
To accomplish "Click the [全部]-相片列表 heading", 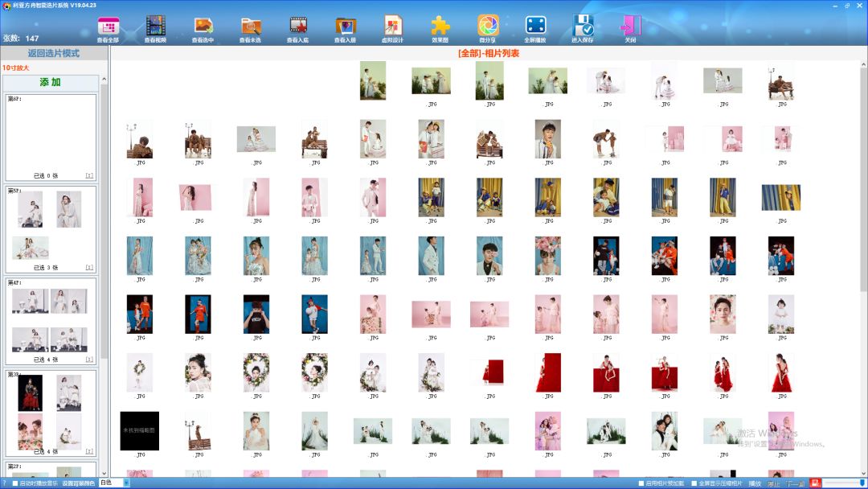I will click(x=489, y=53).
